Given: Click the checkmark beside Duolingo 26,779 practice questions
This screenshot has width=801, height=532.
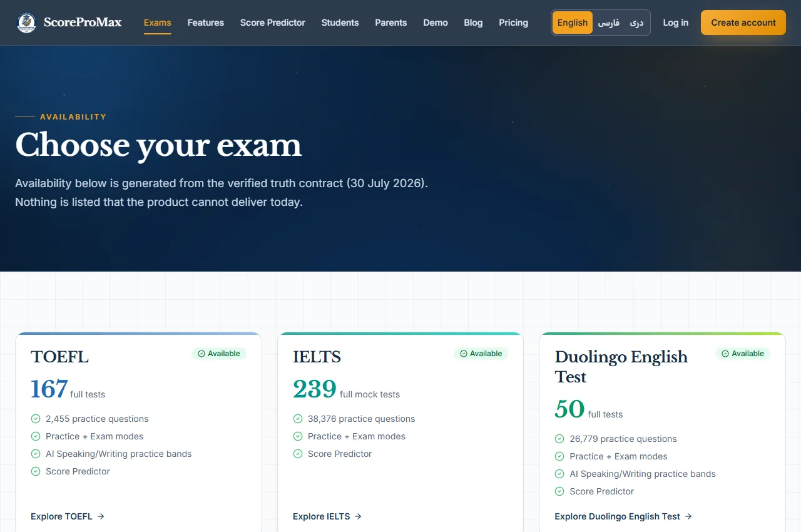Looking at the screenshot, I should tap(559, 439).
